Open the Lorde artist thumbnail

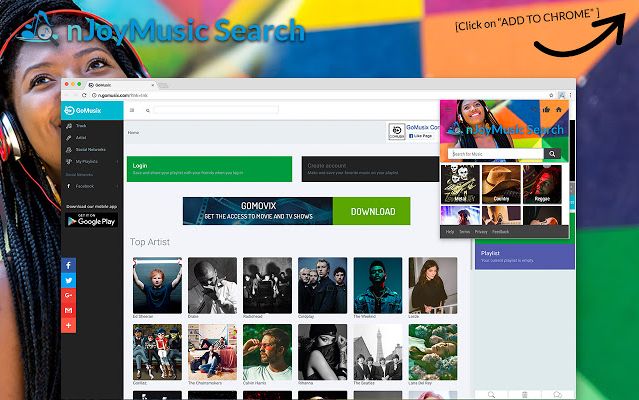pos(433,285)
